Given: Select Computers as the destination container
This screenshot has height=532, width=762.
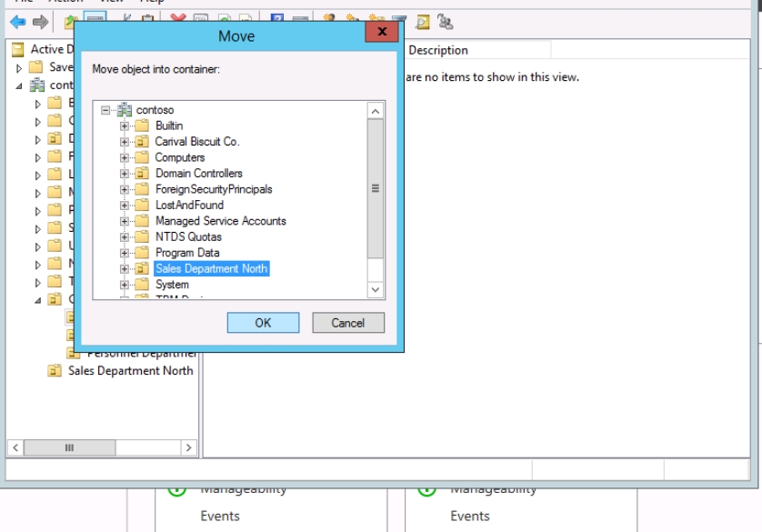Looking at the screenshot, I should (180, 157).
